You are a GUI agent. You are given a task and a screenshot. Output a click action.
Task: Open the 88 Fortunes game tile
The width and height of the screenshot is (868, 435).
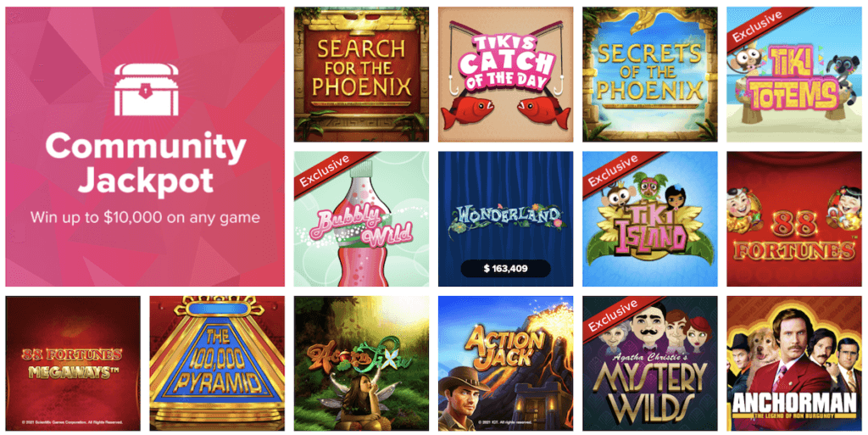(x=793, y=219)
